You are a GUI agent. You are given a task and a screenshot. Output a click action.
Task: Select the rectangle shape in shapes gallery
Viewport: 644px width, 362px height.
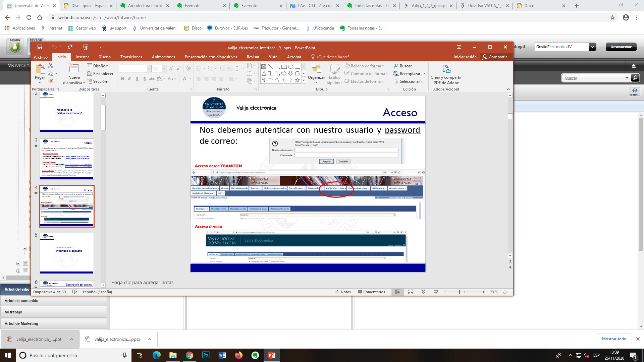284,66
